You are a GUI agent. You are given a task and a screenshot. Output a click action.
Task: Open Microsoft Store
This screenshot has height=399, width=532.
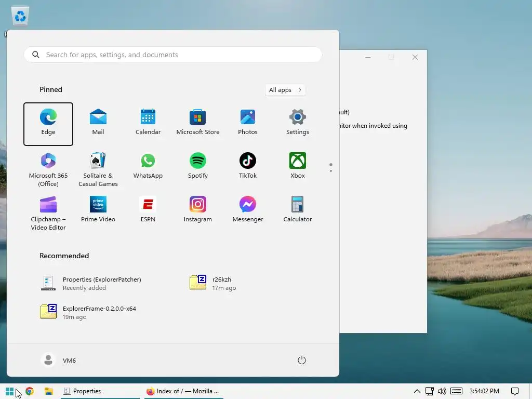[x=198, y=124]
